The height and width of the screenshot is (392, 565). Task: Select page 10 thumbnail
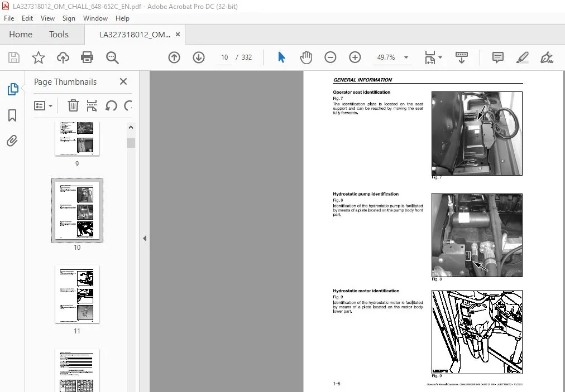[77, 210]
